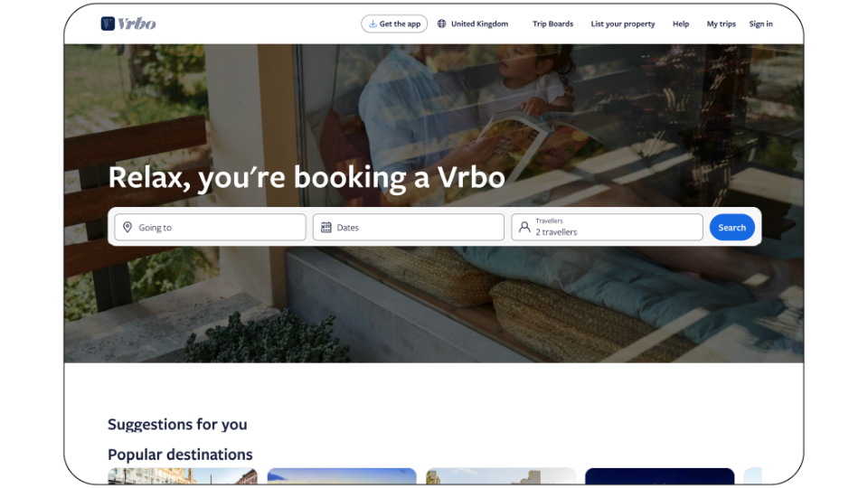Click the Get the app button
This screenshot has width=868, height=488.
click(394, 23)
